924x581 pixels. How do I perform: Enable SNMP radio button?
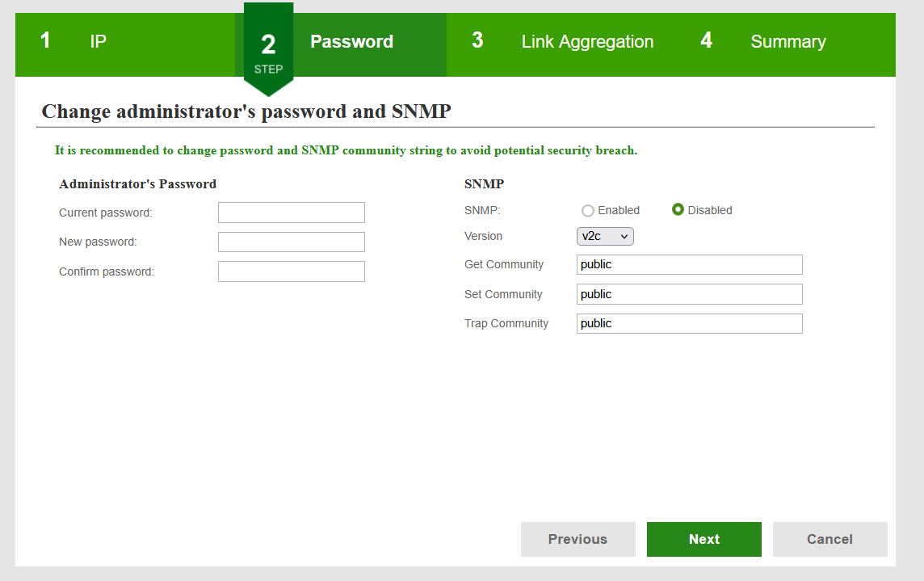pyautogui.click(x=587, y=211)
